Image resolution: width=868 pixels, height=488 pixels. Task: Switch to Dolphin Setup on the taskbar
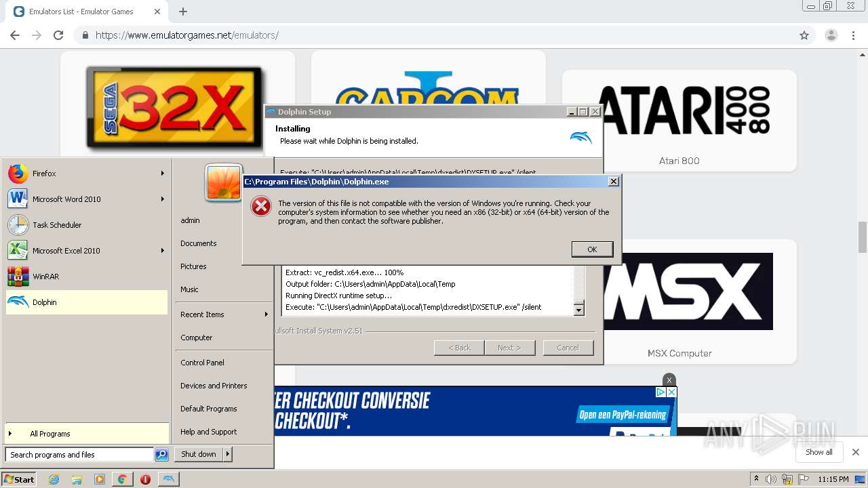(169, 479)
